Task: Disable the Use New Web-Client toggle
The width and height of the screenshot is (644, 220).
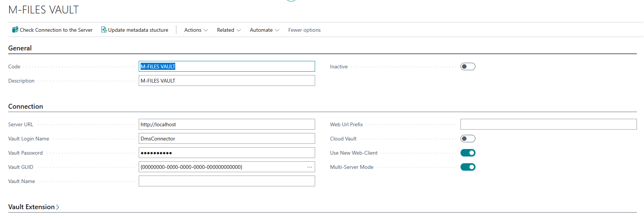Action: (468, 153)
